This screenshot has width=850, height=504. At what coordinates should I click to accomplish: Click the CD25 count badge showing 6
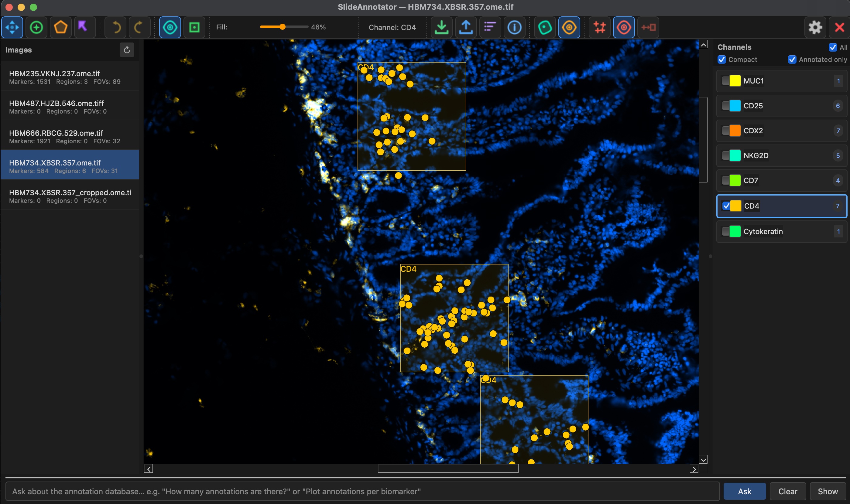(838, 106)
